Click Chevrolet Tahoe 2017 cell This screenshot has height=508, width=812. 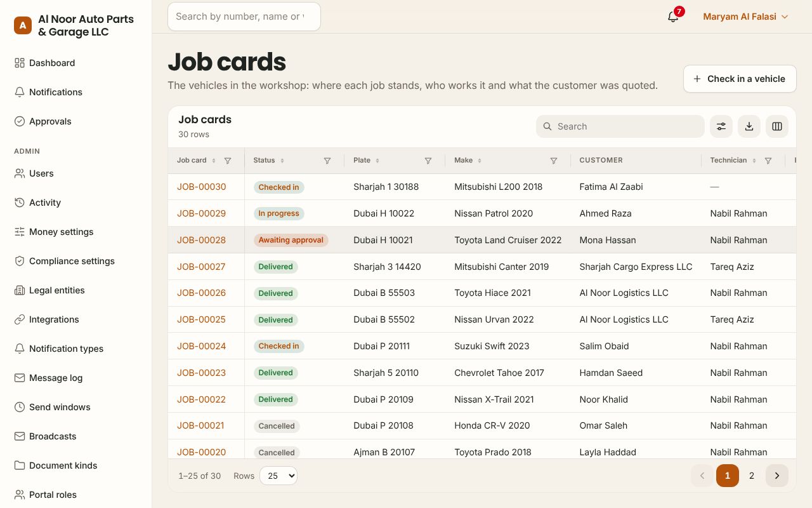click(x=499, y=373)
